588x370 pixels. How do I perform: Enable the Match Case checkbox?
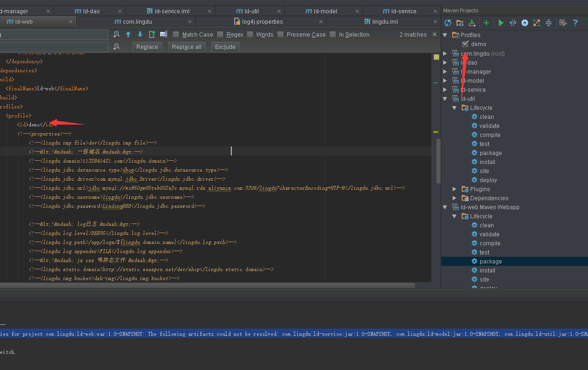click(176, 34)
